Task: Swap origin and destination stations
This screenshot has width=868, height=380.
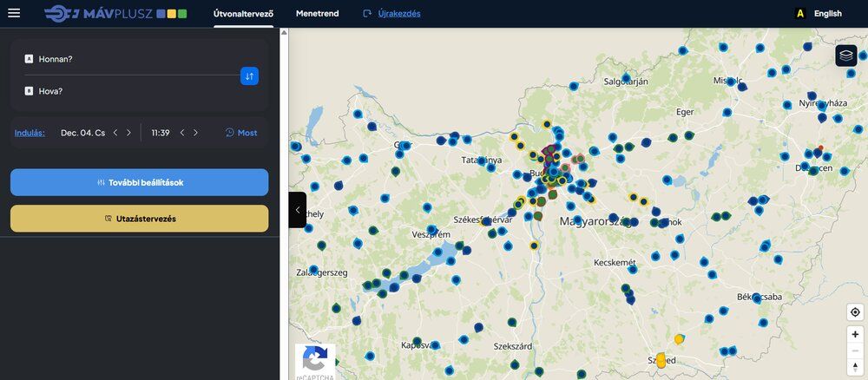Action: (249, 76)
